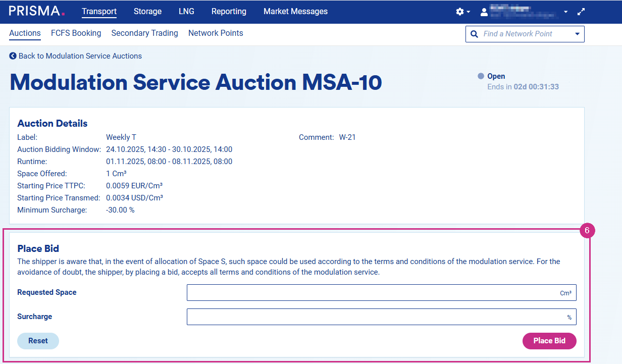Click the user profile icon
622x364 pixels.
pyautogui.click(x=484, y=12)
